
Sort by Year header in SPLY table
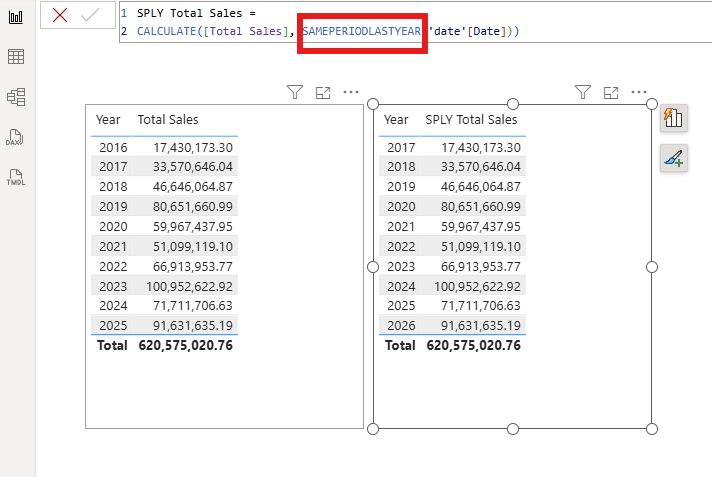point(396,119)
